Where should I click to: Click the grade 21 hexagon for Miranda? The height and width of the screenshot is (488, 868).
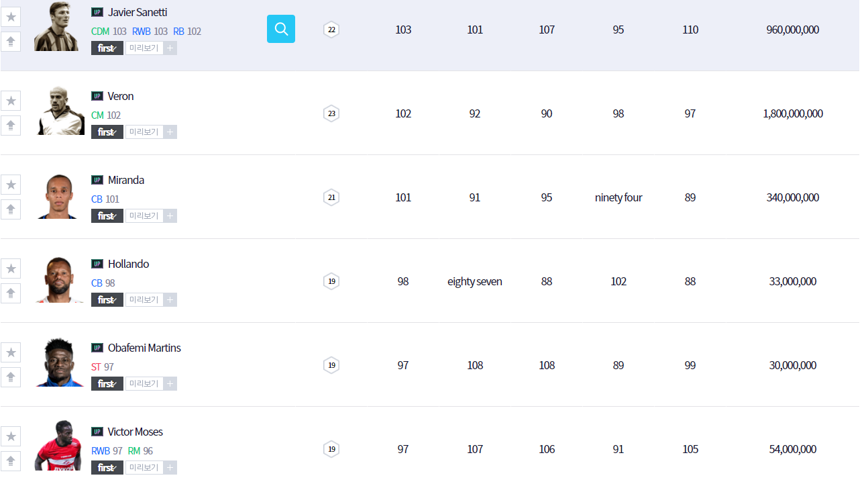[331, 197]
